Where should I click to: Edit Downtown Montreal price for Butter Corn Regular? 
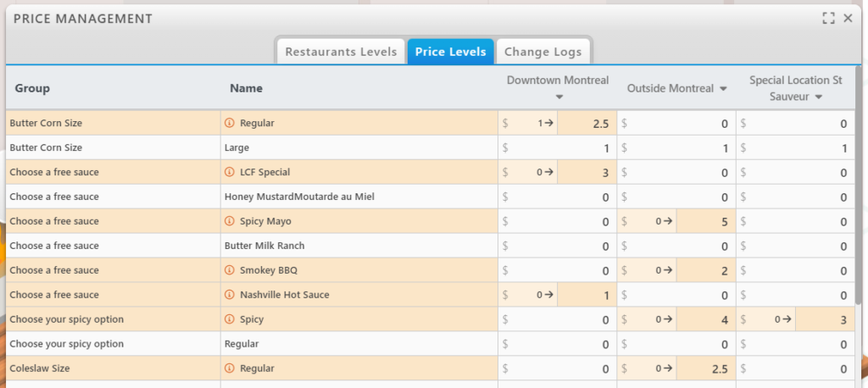585,124
